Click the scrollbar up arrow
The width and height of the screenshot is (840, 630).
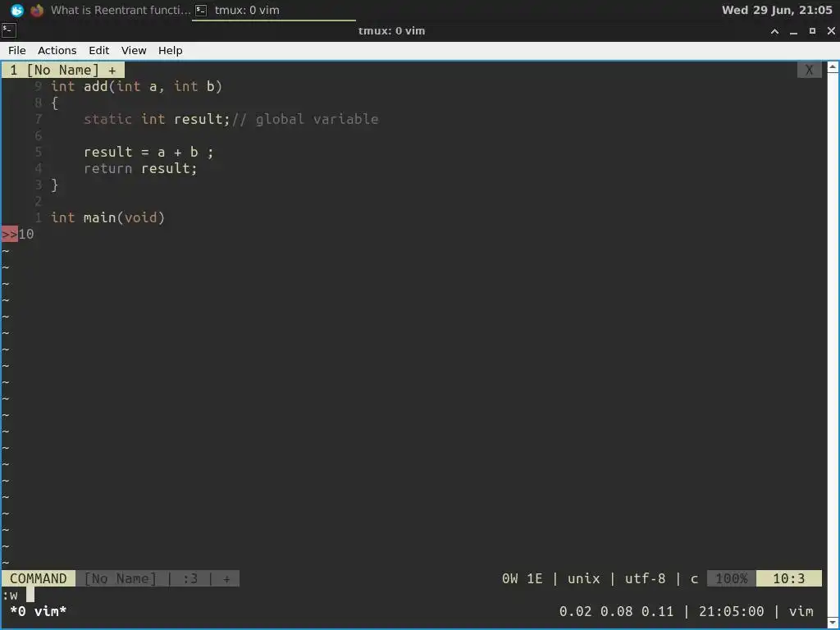833,67
